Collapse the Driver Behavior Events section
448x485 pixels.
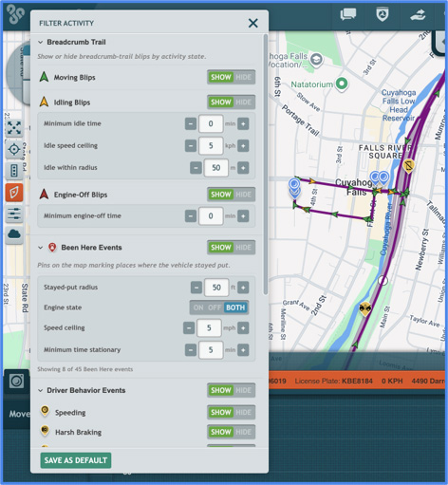click(41, 390)
